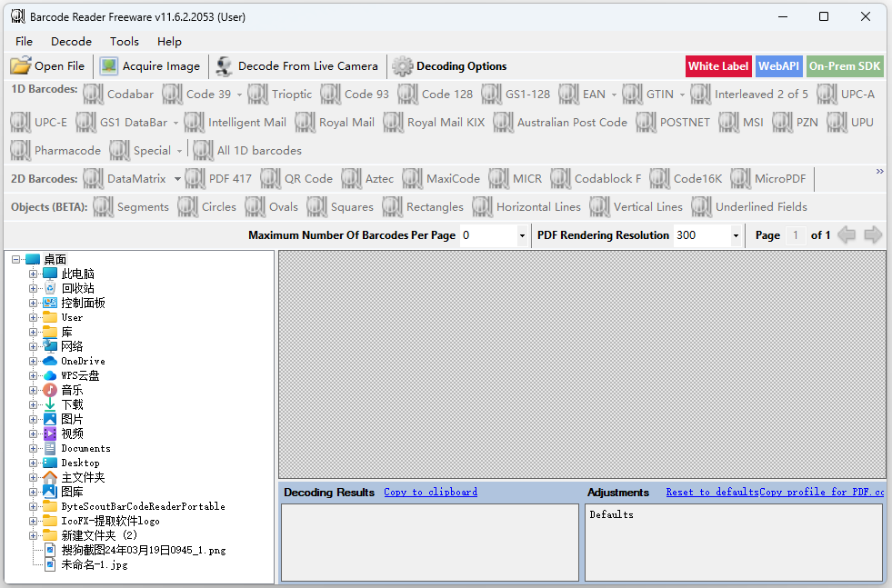
Task: Toggle the Code 93 barcode type
Action: [355, 94]
